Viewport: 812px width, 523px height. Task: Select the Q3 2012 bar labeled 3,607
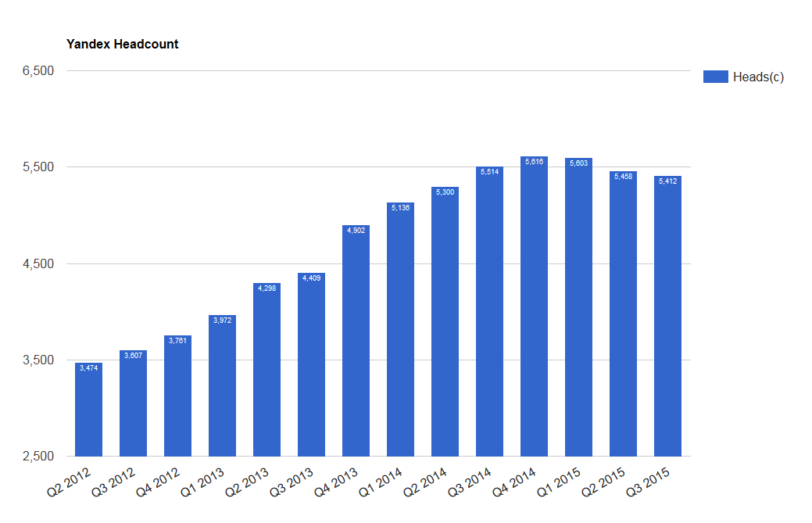coord(133,403)
